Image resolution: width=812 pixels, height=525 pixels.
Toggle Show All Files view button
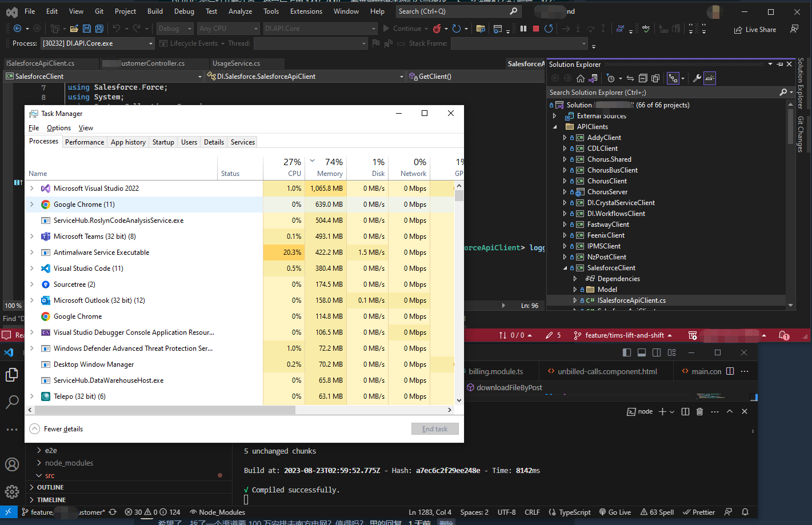(655, 78)
